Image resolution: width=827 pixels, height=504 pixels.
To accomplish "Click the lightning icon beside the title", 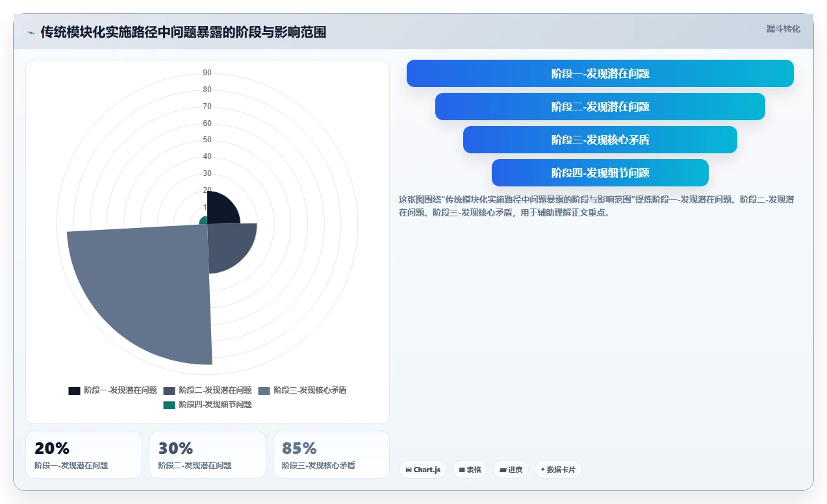I will tap(31, 32).
